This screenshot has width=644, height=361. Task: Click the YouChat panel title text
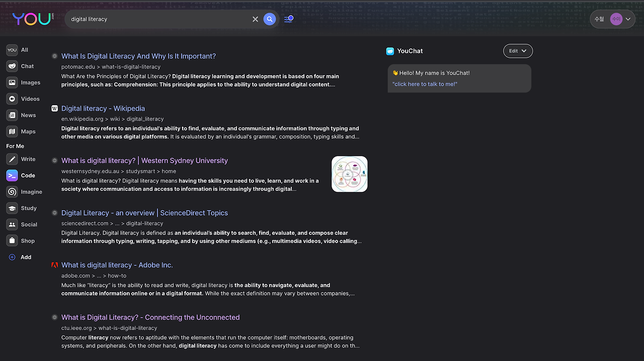tap(410, 51)
